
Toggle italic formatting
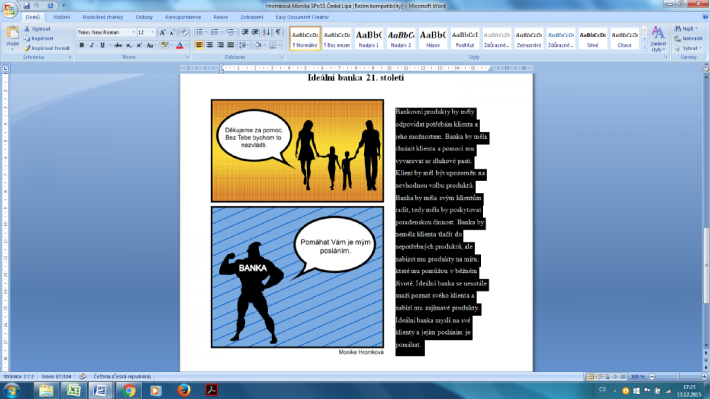pyautogui.click(x=91, y=45)
